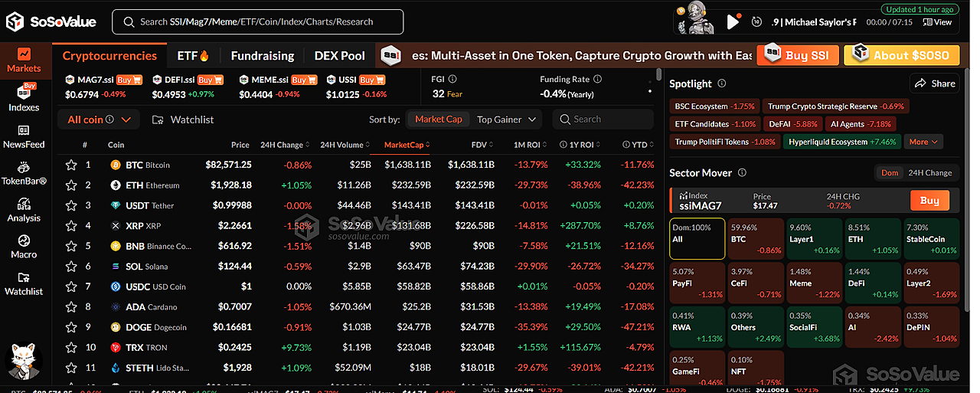The height and width of the screenshot is (393, 980).
Task: Click the orange Buy SSI button
Action: 798,55
